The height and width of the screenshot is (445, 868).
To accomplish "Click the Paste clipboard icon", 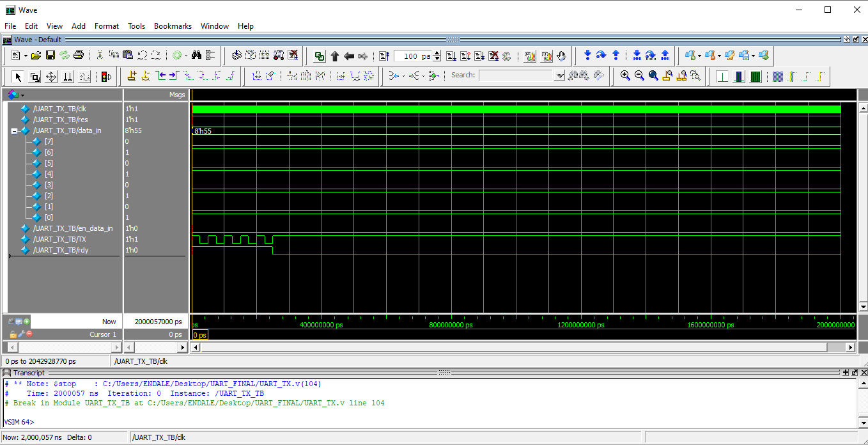I will point(128,56).
